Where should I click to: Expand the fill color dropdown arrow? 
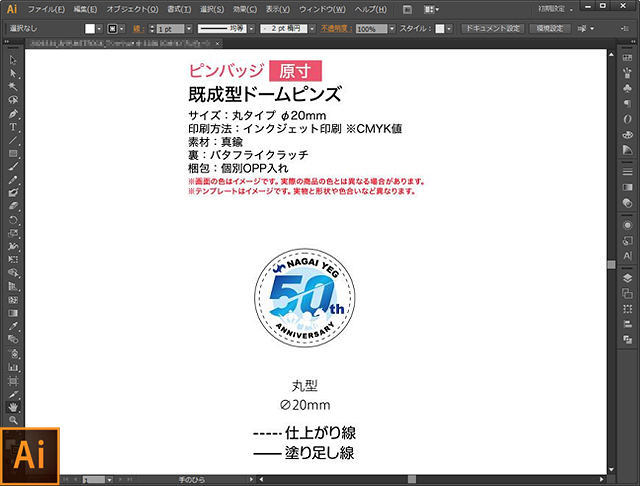tap(99, 29)
